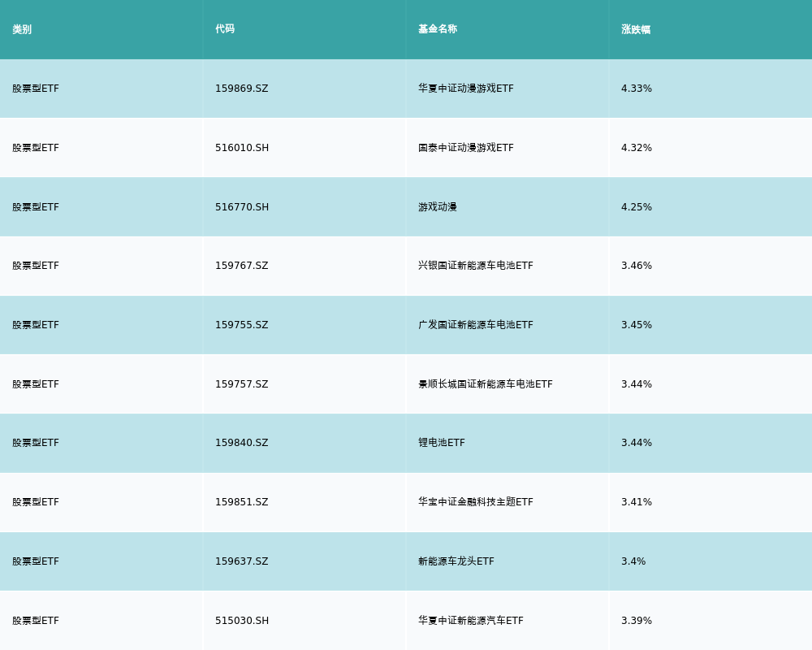Select fund code 159757.SZ
This screenshot has width=812, height=650.
click(x=241, y=384)
